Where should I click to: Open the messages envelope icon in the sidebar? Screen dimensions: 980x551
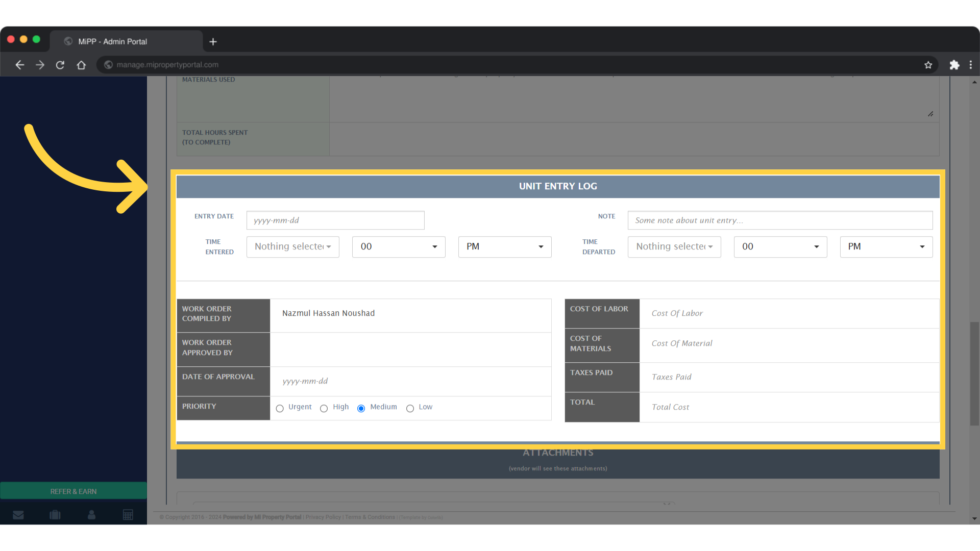pos(18,515)
